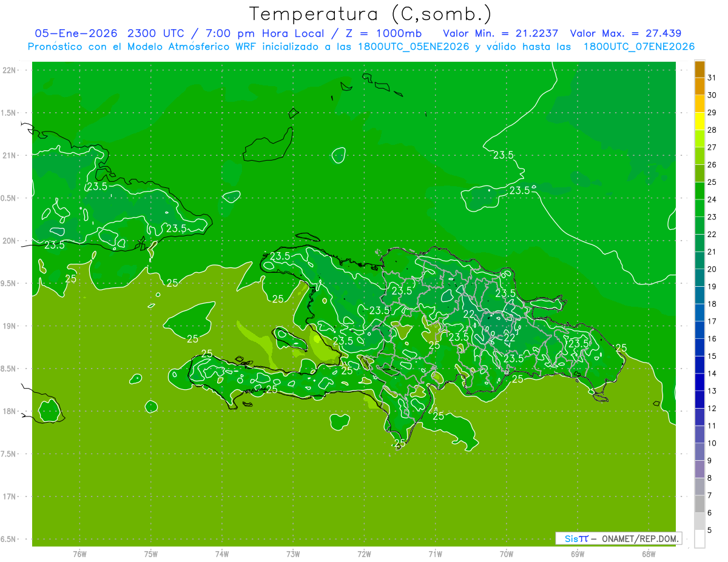
Task: Click the color scale label 12
Action: 712,408
